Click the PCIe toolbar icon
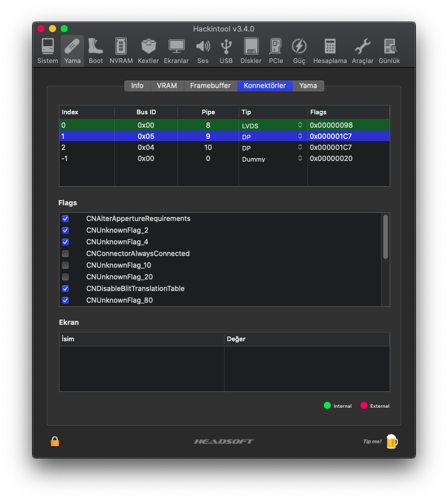Screen dimensions: 448x501 (x=276, y=51)
